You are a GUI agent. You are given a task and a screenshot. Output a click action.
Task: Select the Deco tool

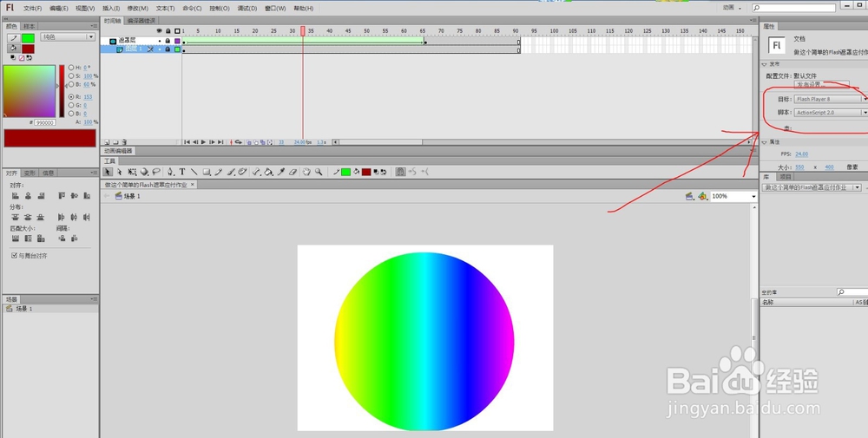242,172
